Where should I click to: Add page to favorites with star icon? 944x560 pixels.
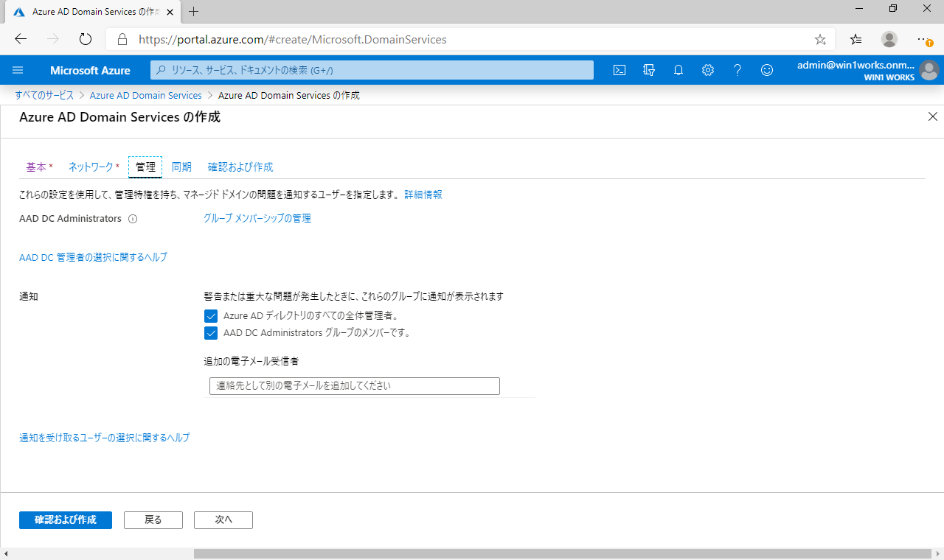pyautogui.click(x=820, y=39)
